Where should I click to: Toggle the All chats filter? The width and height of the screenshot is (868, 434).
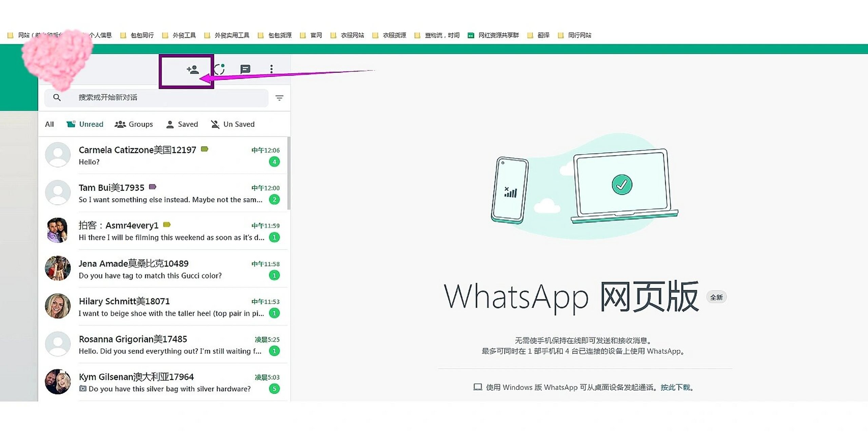click(49, 124)
